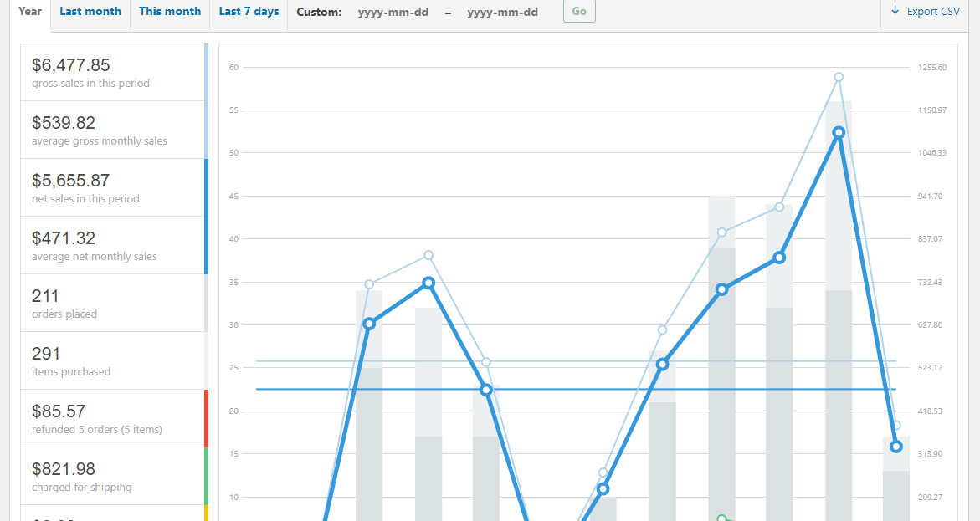This screenshot has width=980, height=521.
Task: Click the custom range end date field
Action: [501, 12]
